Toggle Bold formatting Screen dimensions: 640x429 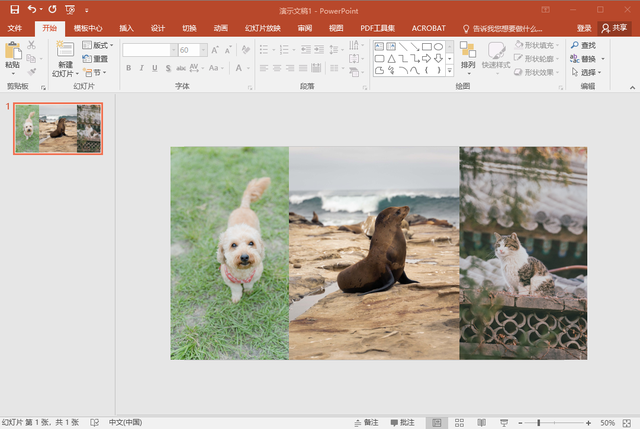pyautogui.click(x=128, y=68)
